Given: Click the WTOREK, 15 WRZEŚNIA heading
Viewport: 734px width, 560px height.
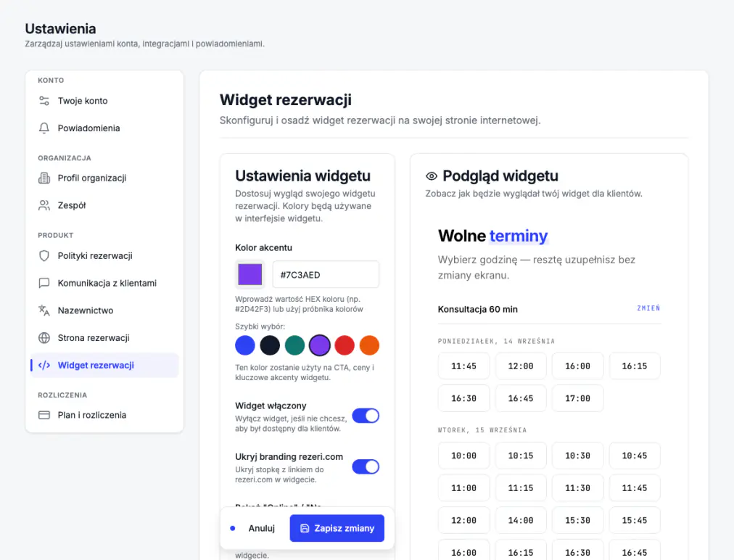Looking at the screenshot, I should (x=482, y=430).
